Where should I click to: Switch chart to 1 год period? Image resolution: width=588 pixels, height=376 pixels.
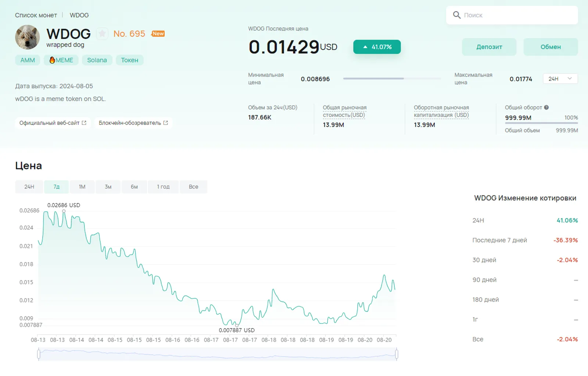click(163, 187)
